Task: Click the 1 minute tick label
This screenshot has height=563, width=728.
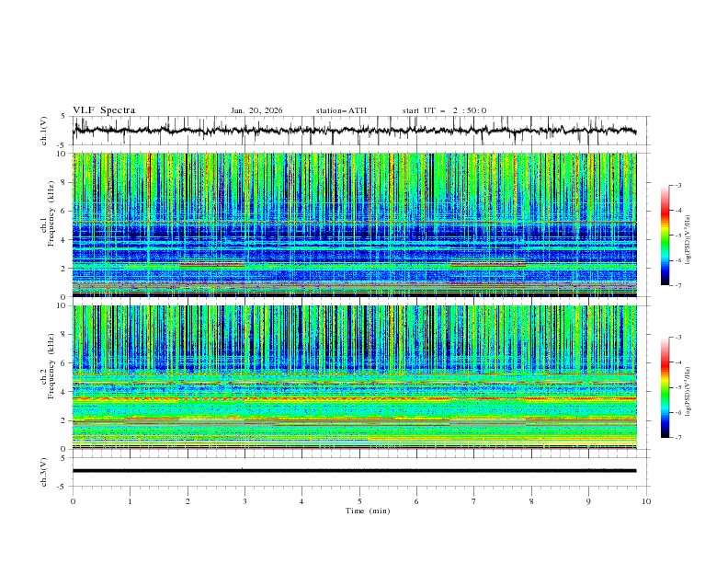Action: coord(130,500)
